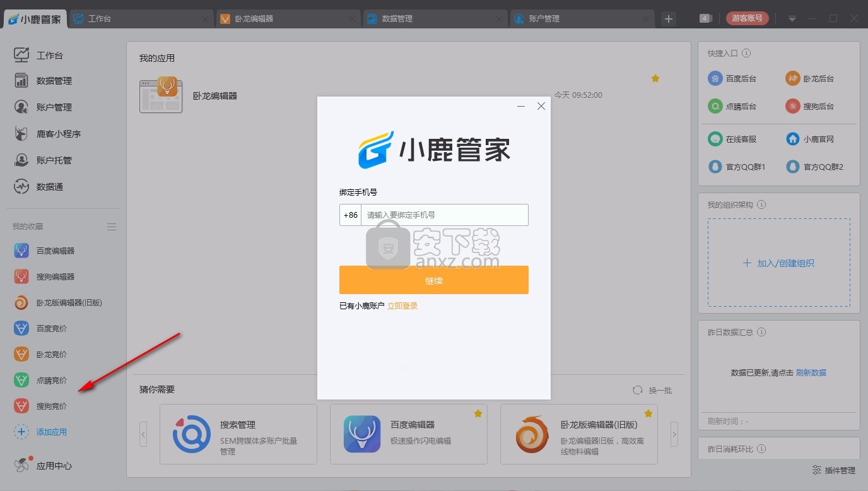868x491 pixels.
Task: Open 搜狗竞价 favorite
Action: [x=40, y=406]
